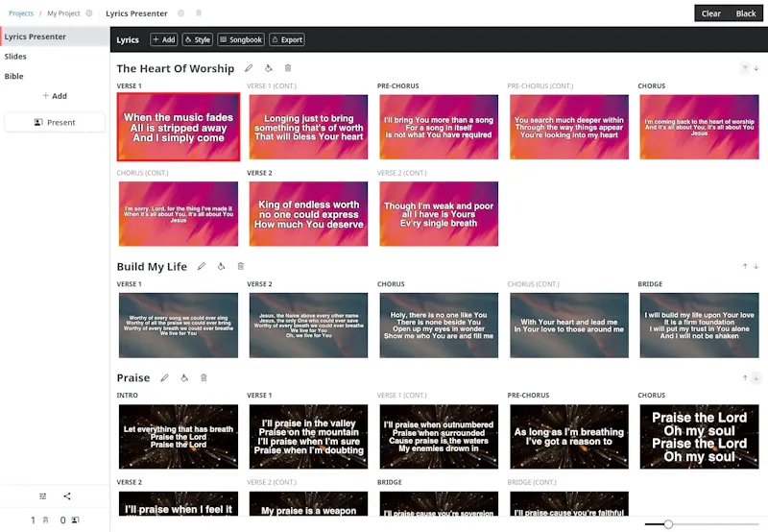
Task: Move Build My Life down
Action: pos(756,266)
